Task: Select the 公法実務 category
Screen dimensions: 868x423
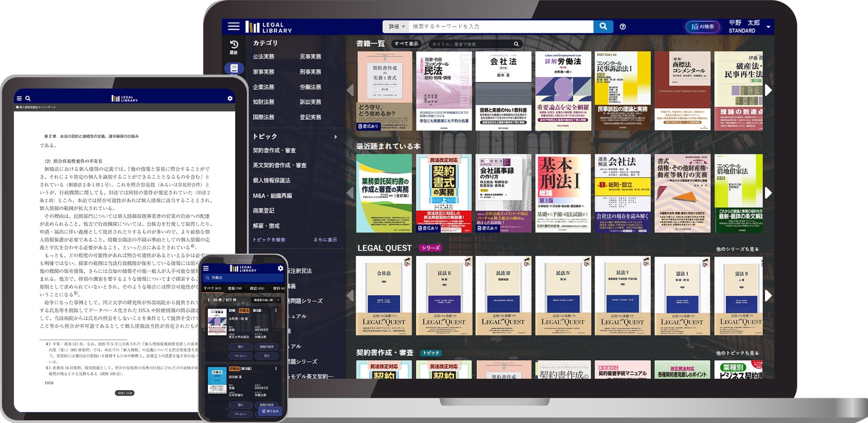Action: click(264, 57)
